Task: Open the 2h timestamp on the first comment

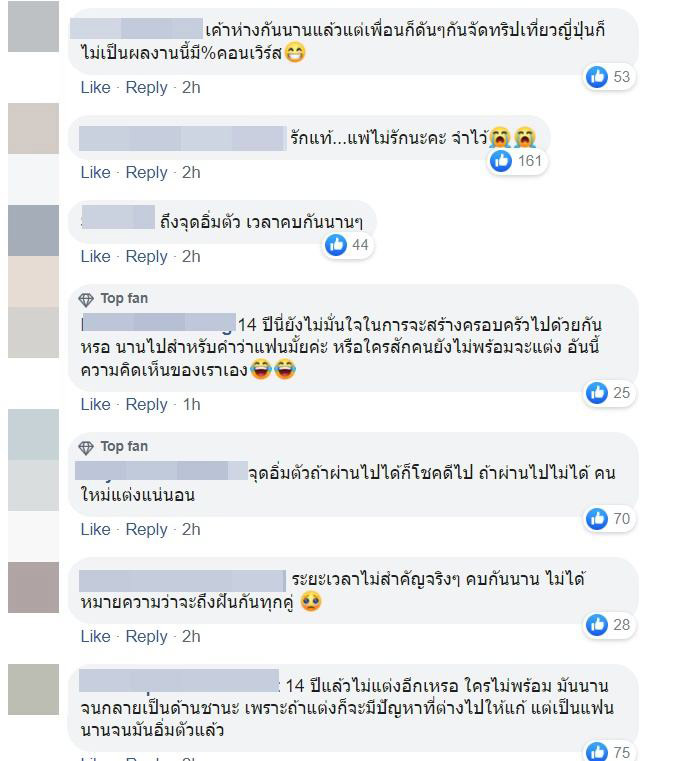Action: click(191, 87)
